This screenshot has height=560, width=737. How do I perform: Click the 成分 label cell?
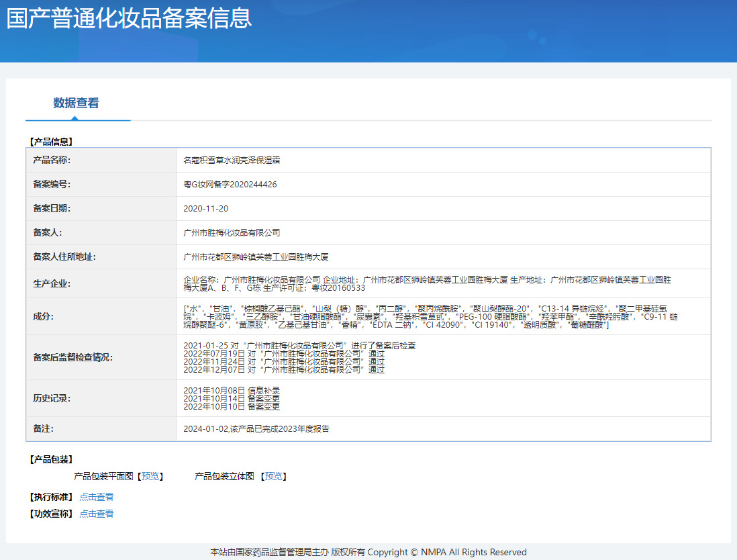click(101, 316)
